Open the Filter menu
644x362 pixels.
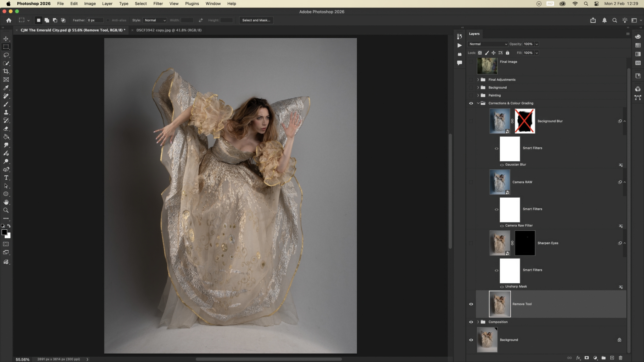(x=158, y=4)
